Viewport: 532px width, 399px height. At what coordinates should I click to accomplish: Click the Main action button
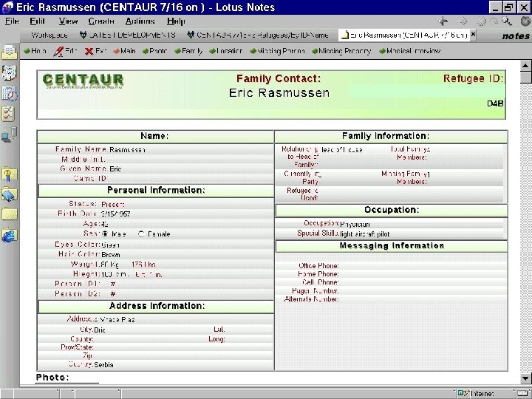pyautogui.click(x=124, y=51)
